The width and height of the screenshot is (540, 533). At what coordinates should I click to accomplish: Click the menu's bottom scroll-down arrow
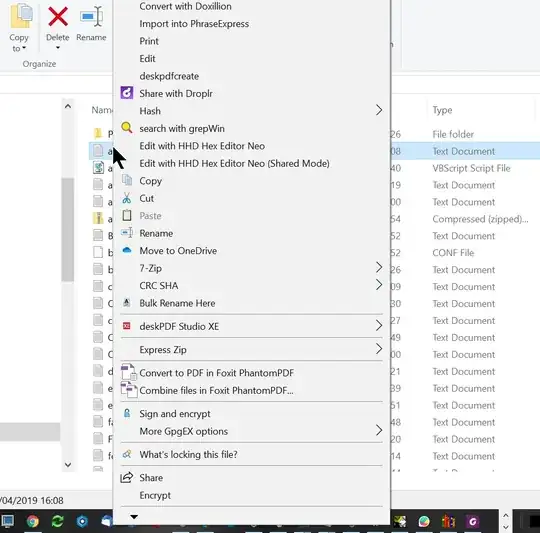point(134,516)
